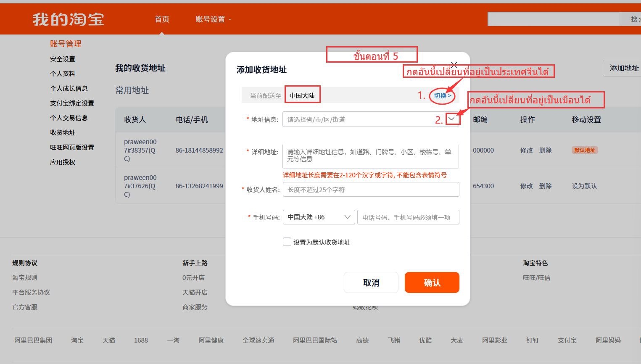The height and width of the screenshot is (364, 641).
Task: Click 设为默认 for the 654300 address
Action: click(584, 186)
